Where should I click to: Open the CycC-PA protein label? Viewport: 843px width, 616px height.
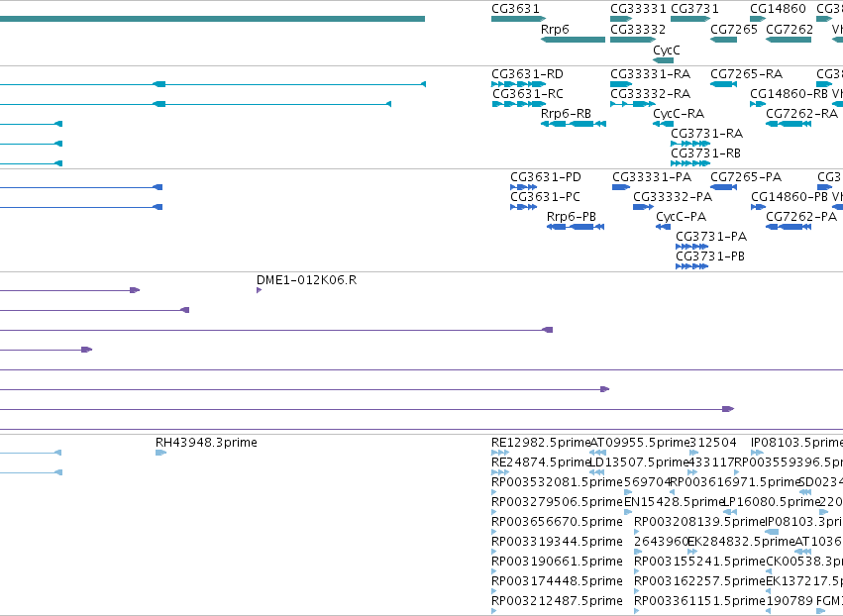681,217
